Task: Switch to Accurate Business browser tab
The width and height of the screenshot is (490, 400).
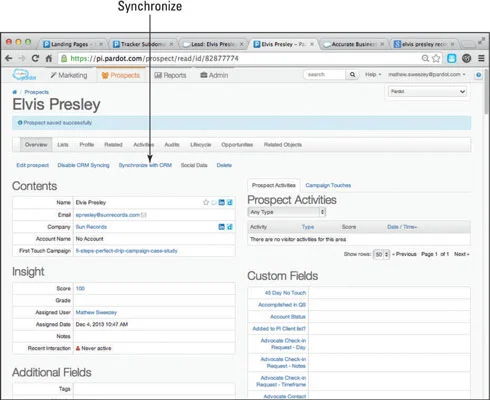Action: [x=353, y=44]
